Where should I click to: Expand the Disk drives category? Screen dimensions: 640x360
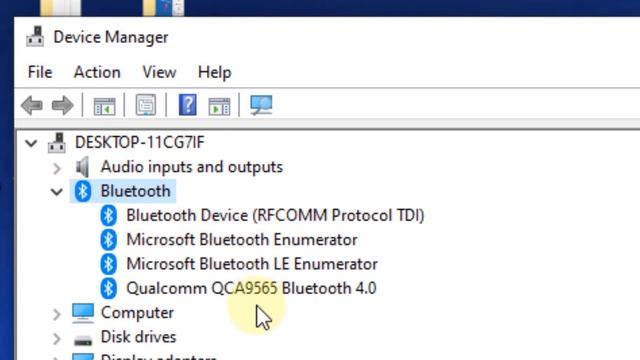[57, 338]
